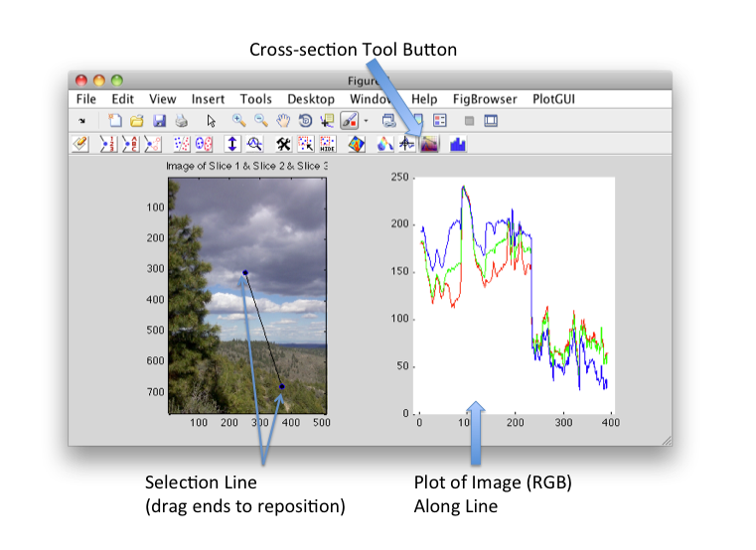Open the Tools menu

click(255, 99)
